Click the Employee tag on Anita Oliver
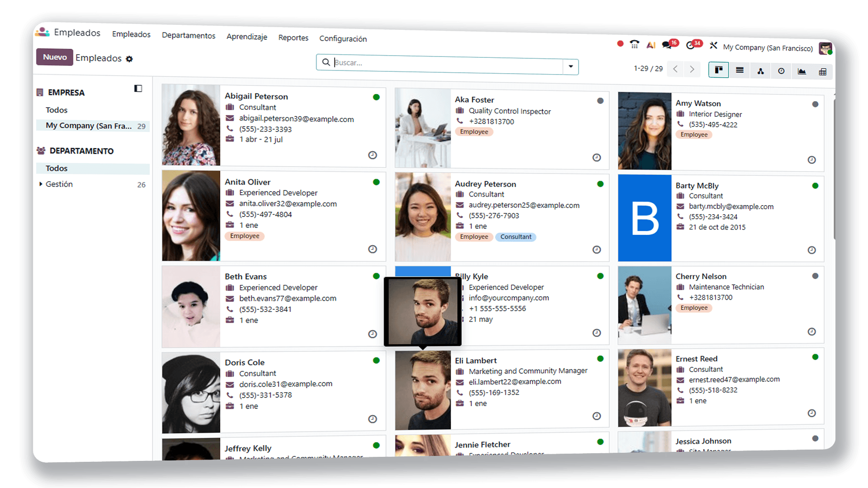The width and height of the screenshot is (868, 488). [245, 236]
